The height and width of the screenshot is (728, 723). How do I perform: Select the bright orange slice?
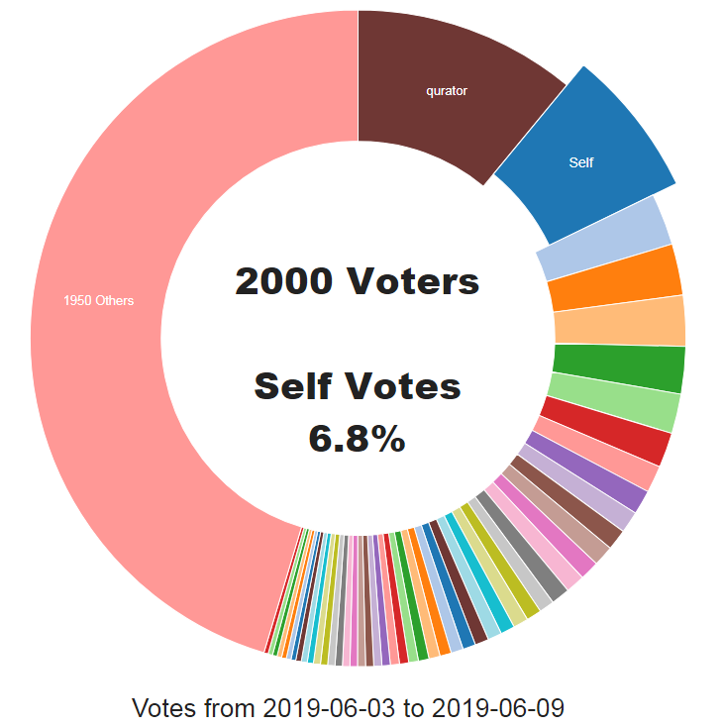point(615,279)
